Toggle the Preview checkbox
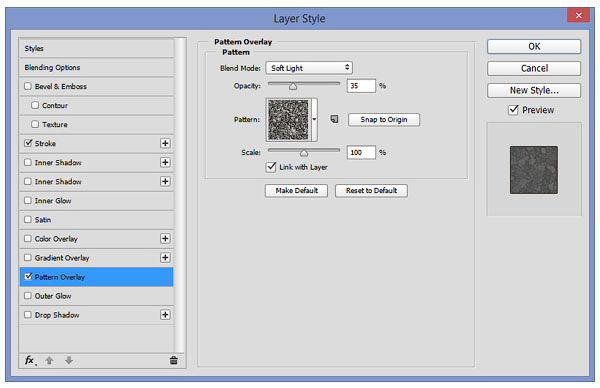This screenshot has width=600, height=388. pyautogui.click(x=513, y=110)
